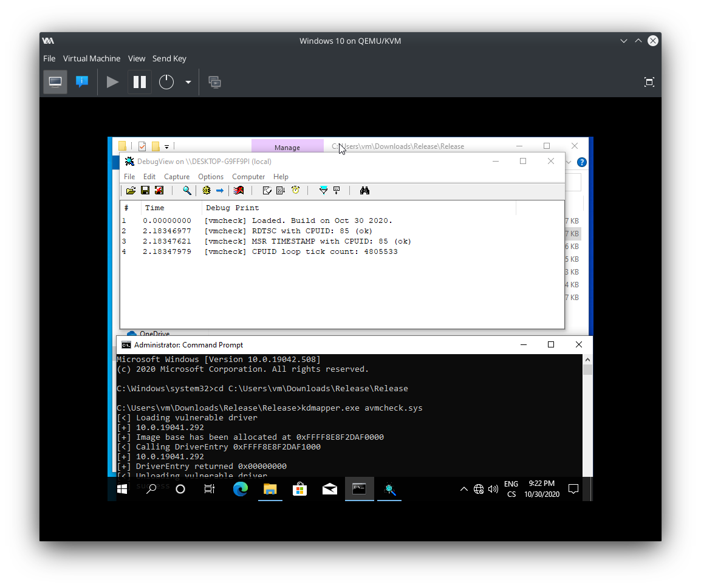
Task: Expand the Explorer quick access toolbar dropdown
Action: click(167, 146)
